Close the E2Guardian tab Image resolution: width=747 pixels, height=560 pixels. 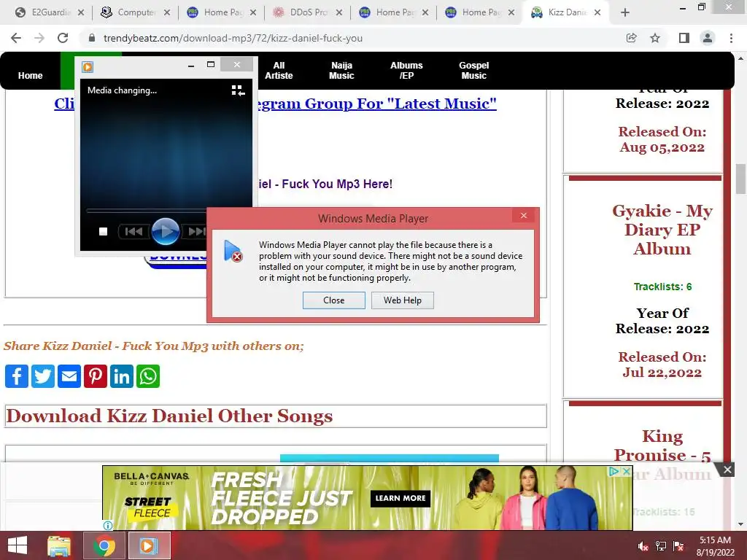pos(81,12)
